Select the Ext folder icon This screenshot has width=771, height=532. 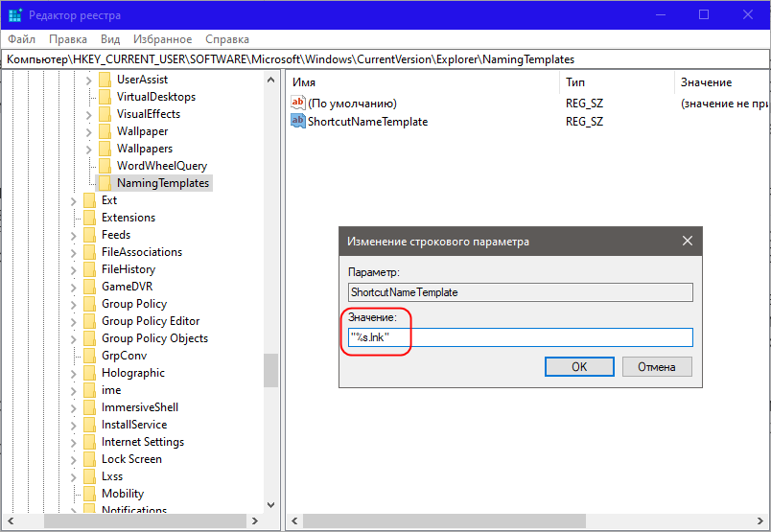[x=89, y=200]
